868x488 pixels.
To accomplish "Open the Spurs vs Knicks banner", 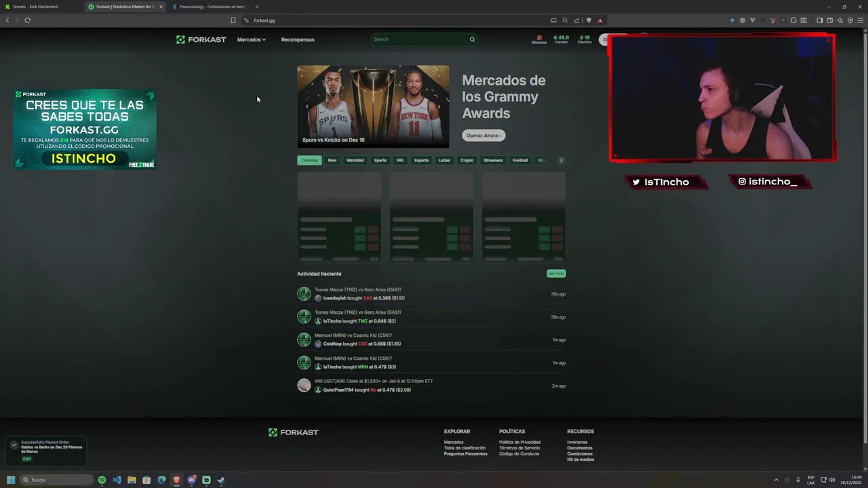I will (x=373, y=106).
